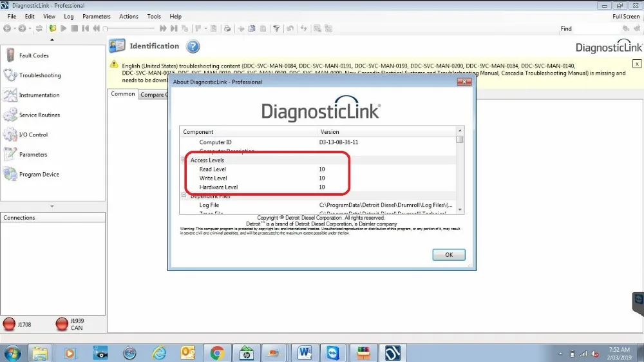Click the About list scroll-up arrow

[x=460, y=131]
